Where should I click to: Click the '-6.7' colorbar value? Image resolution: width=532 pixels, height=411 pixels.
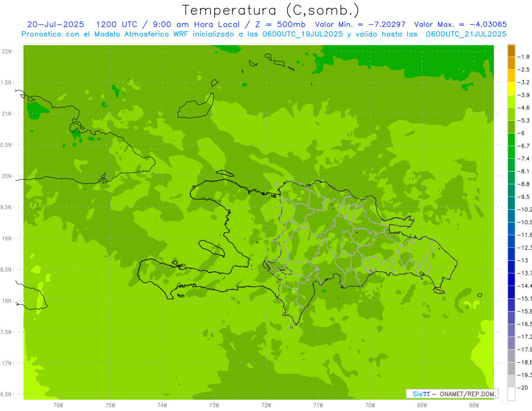524,146
